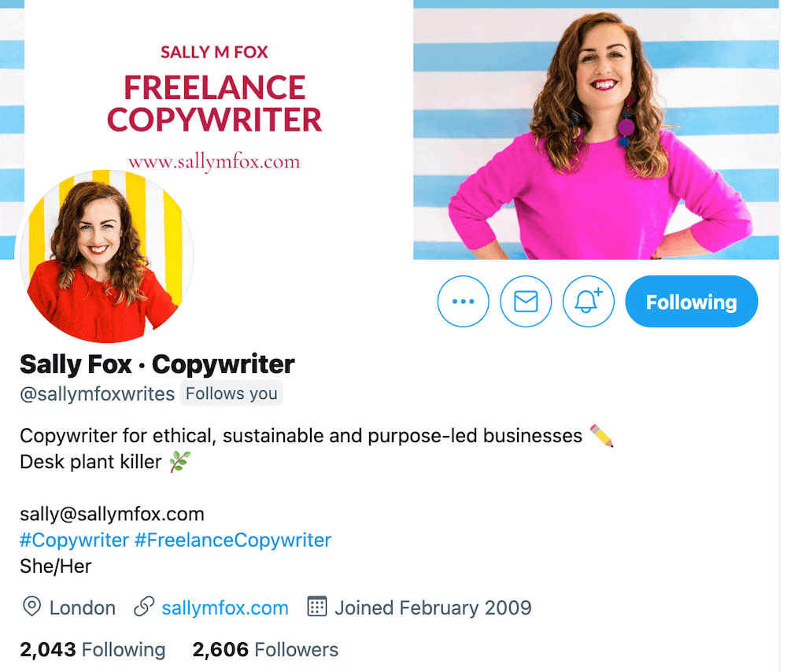Click the pencil emoji in the bio
Viewport: 787px width, 672px height.
[600, 434]
